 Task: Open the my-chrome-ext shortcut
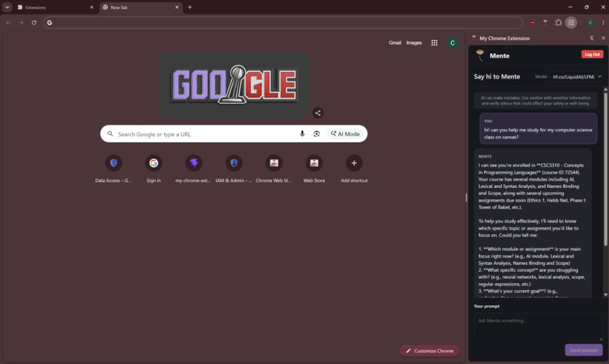click(193, 169)
